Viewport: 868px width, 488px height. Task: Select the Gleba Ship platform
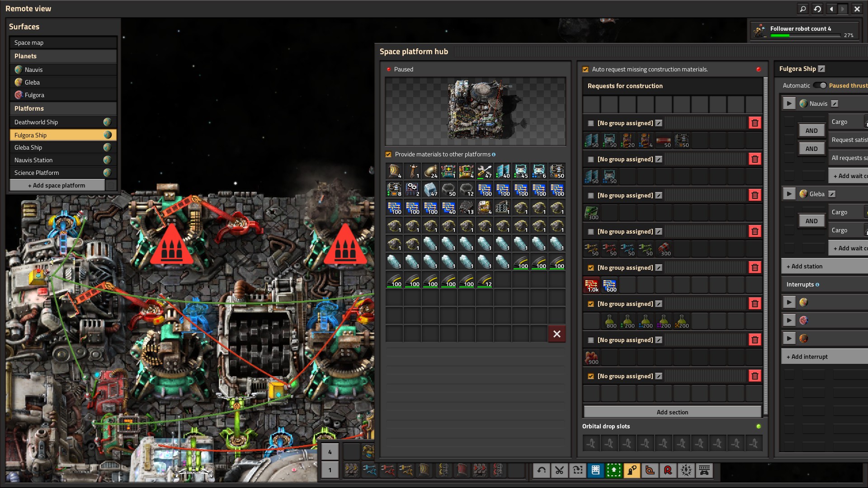(63, 147)
